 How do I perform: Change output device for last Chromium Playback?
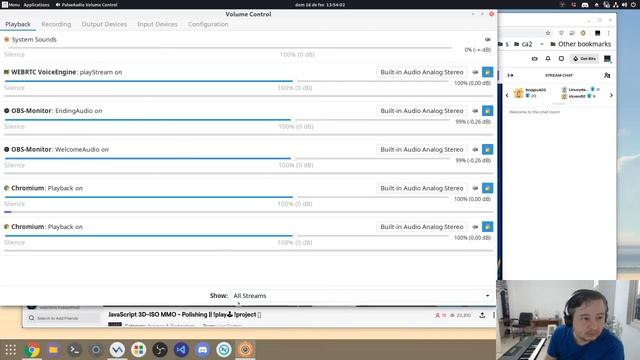[422, 227]
